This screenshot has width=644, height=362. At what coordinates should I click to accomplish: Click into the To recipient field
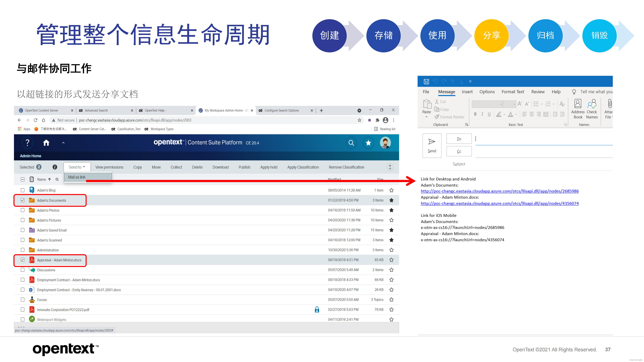coord(542,139)
